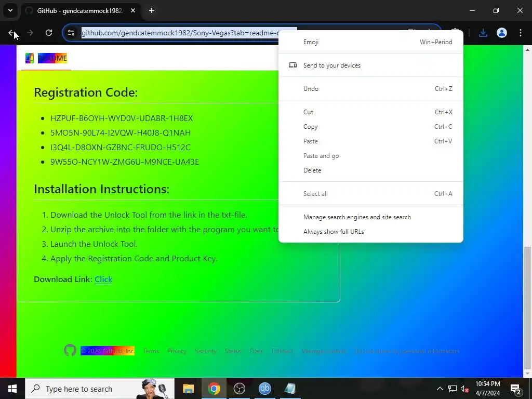Show hidden system tray icons
Viewport: 532px width, 399px height.
coord(440,389)
